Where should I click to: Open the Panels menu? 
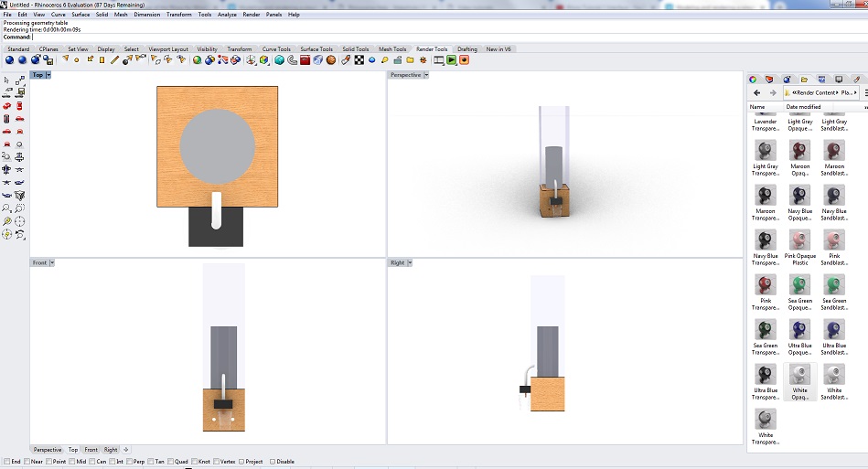coord(273,15)
